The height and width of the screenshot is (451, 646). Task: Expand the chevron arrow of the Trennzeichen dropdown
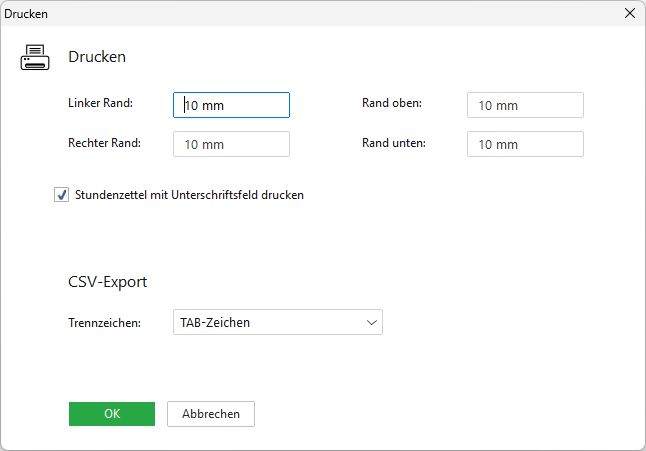coord(371,322)
